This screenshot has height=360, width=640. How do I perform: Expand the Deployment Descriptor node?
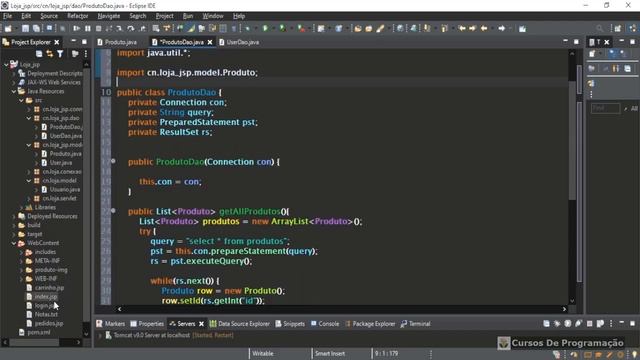point(14,73)
